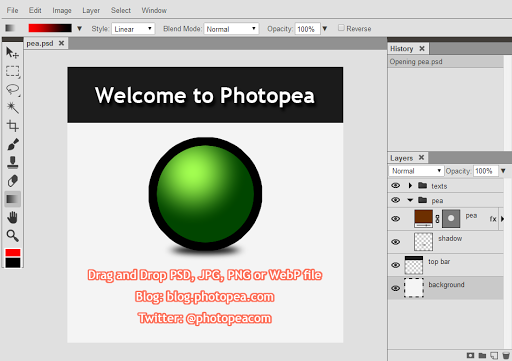Toggle visibility of texts folder
Image resolution: width=512 pixels, height=361 pixels.
click(x=396, y=185)
